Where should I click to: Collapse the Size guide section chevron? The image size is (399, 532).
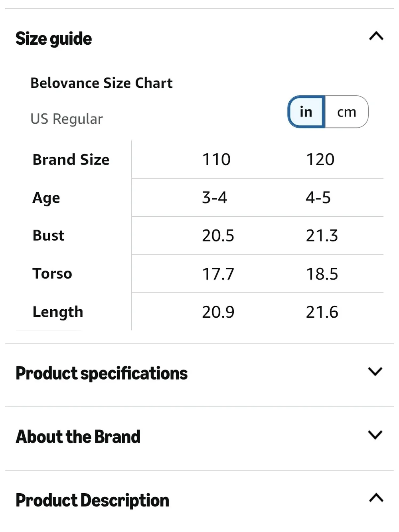pos(376,36)
